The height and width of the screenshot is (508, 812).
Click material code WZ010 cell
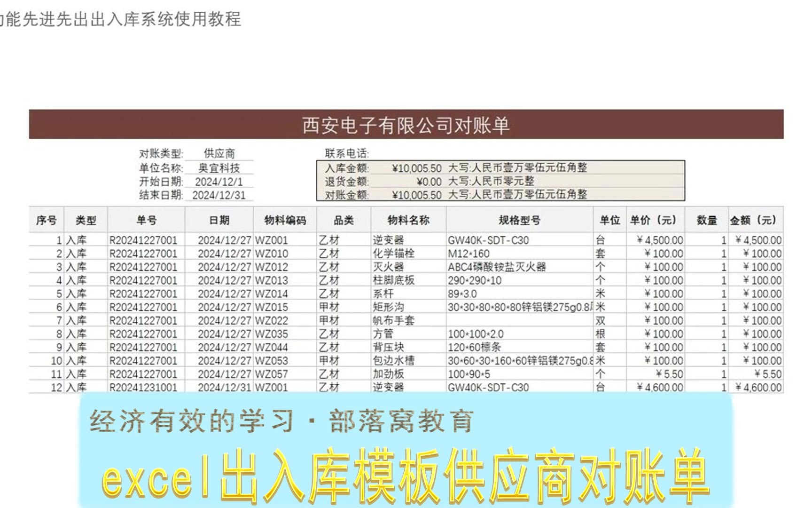pyautogui.click(x=272, y=254)
